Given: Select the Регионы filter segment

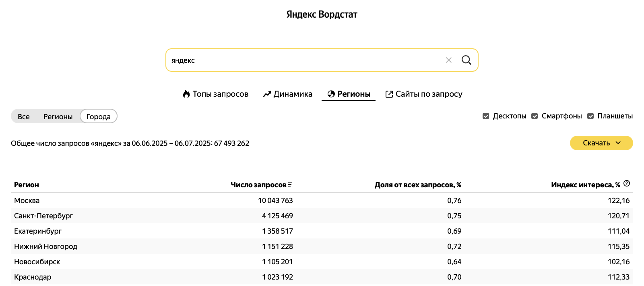Looking at the screenshot, I should pos(58,116).
